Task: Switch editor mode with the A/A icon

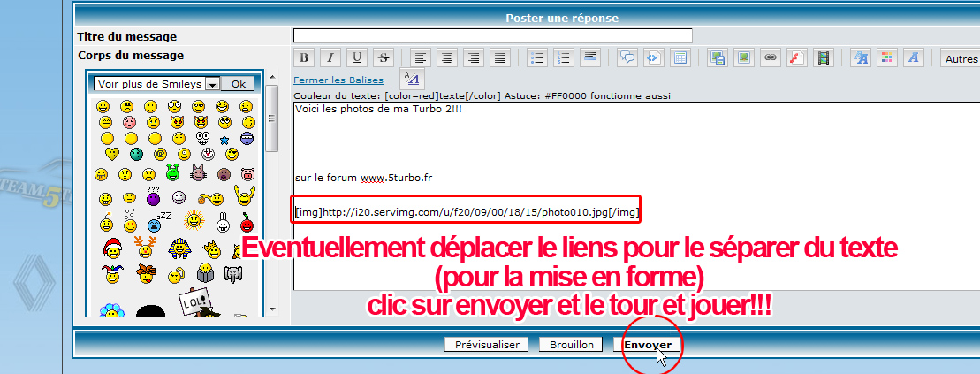Action: click(411, 80)
